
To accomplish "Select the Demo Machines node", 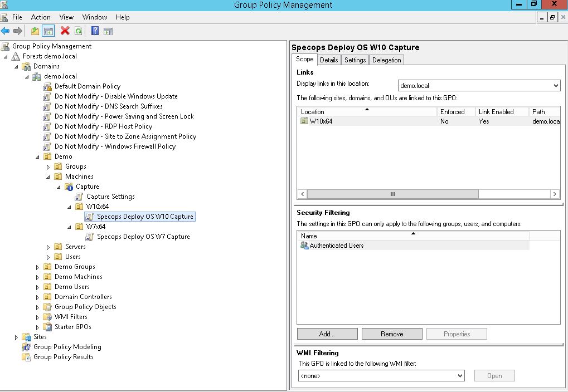I will click(x=78, y=277).
